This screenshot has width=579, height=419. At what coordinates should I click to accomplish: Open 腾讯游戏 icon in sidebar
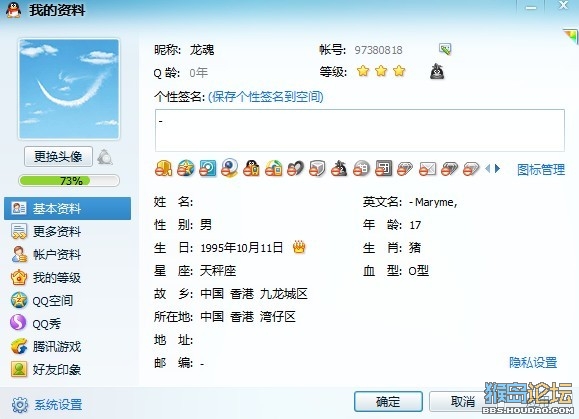click(x=19, y=346)
